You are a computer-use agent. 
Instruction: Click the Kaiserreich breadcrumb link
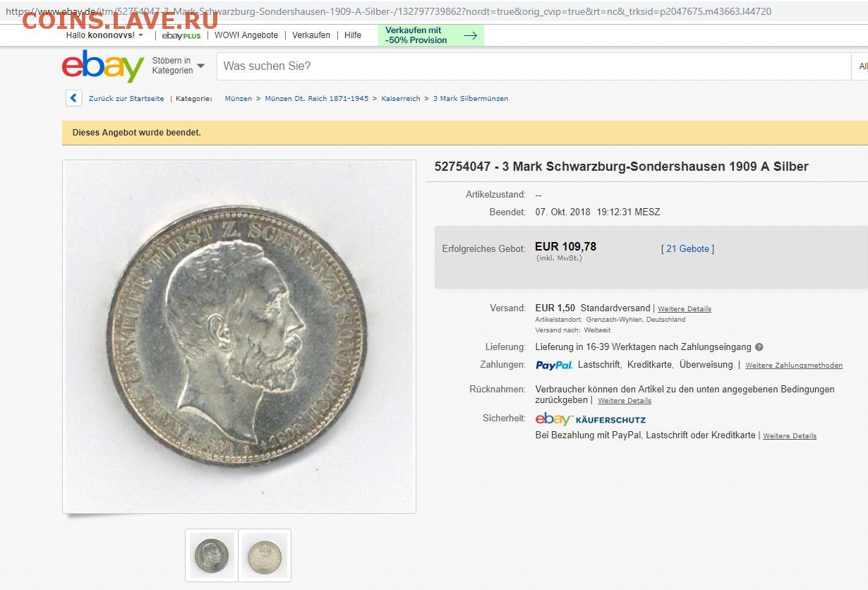coord(401,98)
